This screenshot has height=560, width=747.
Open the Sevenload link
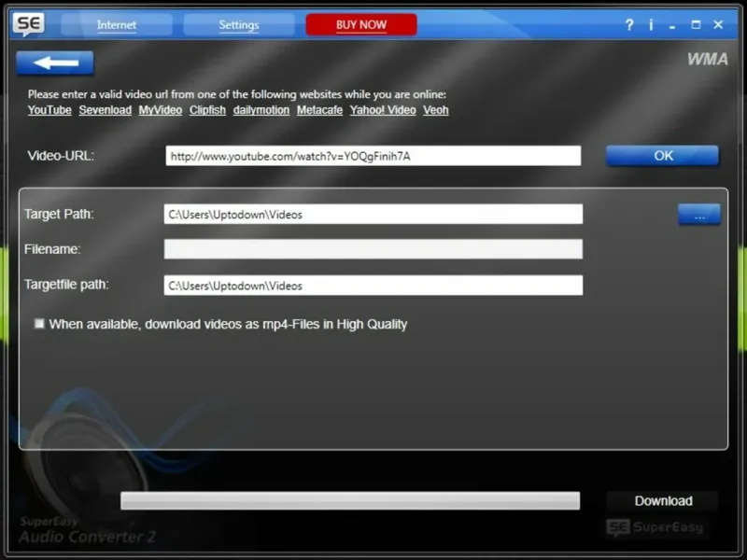pos(106,110)
